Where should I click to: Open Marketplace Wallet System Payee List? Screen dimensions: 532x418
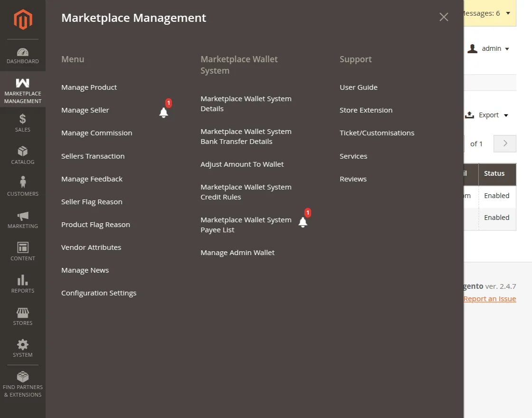click(x=246, y=225)
